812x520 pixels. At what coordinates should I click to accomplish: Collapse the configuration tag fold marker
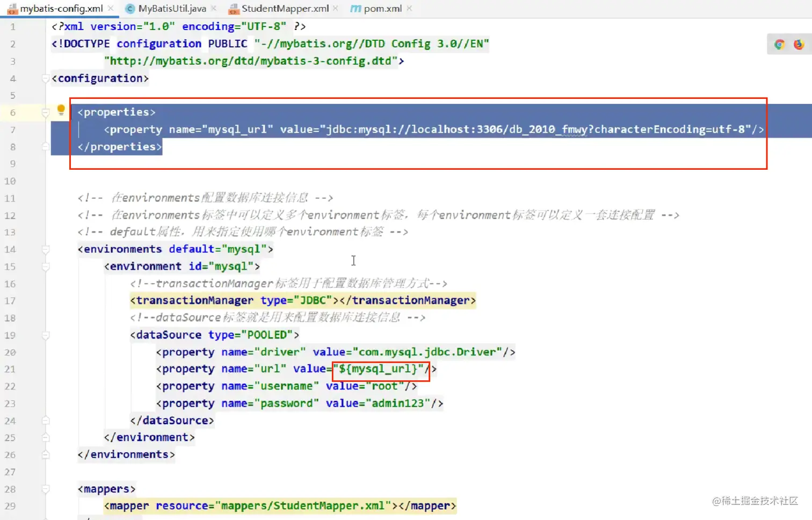point(46,78)
